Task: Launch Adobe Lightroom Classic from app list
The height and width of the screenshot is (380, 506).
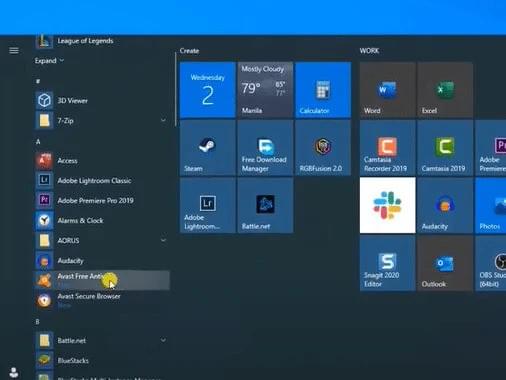Action: coord(102,180)
